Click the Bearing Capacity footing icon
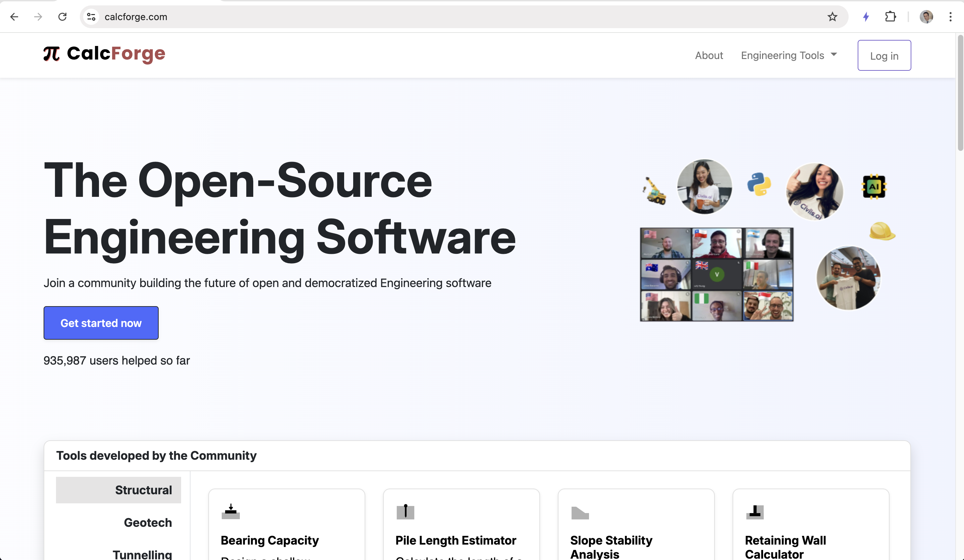The image size is (964, 560). click(231, 511)
